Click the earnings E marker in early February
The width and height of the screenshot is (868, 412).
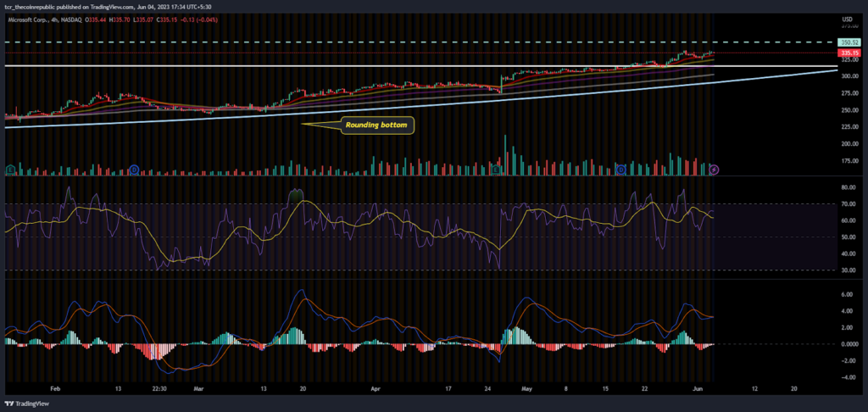coord(10,169)
